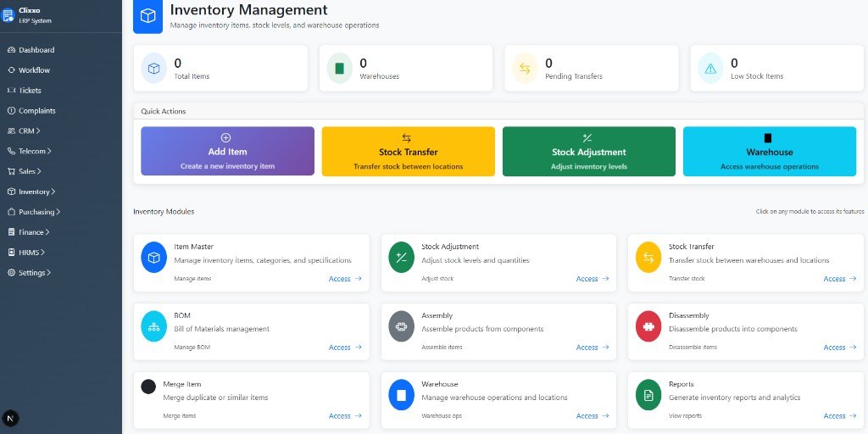Click the Inventory Modules heading
The width and height of the screenshot is (868, 434).
click(x=164, y=211)
